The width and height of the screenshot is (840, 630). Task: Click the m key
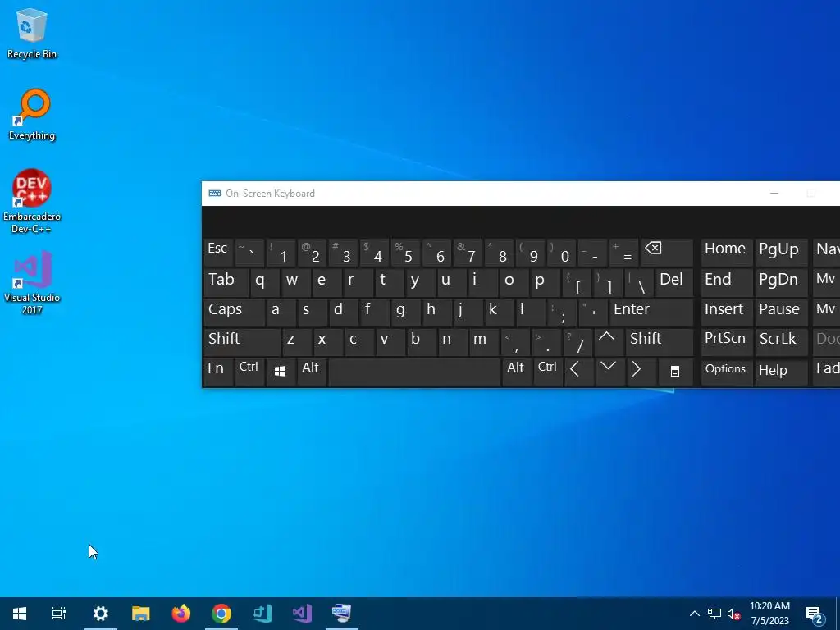click(484, 341)
